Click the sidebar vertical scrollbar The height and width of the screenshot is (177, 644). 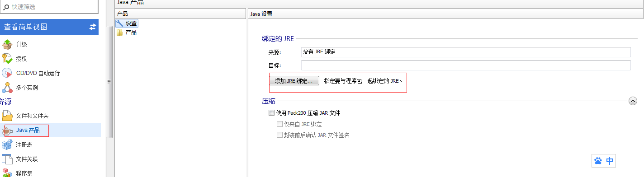[109, 81]
